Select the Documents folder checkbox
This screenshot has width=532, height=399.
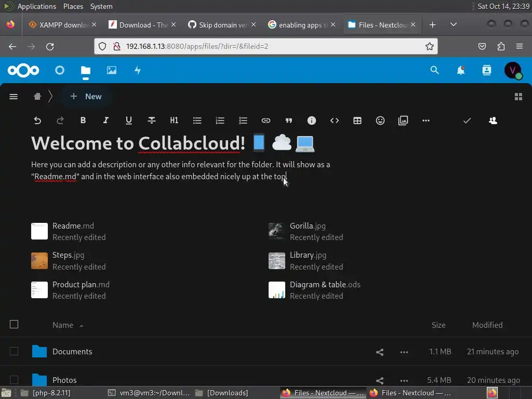click(x=14, y=351)
